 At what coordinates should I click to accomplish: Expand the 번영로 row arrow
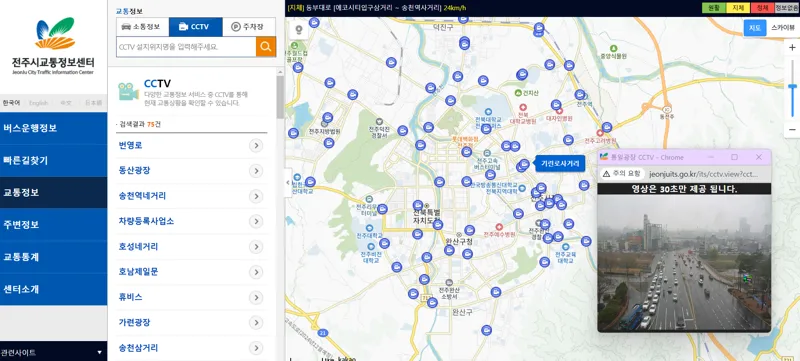point(256,146)
